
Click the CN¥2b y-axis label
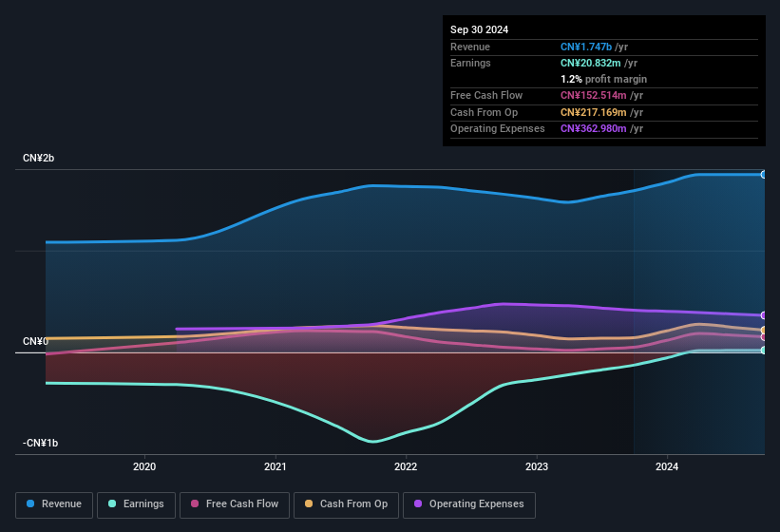click(39, 158)
